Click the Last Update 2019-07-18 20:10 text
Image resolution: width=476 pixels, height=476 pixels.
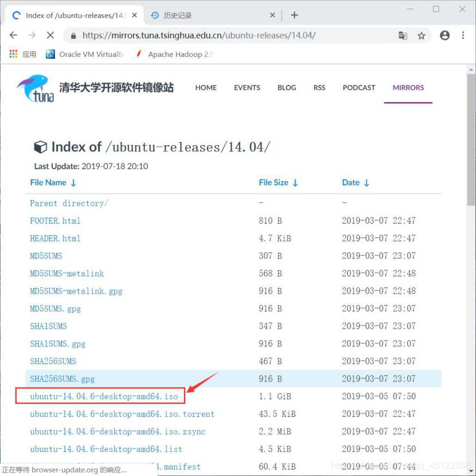click(x=91, y=166)
